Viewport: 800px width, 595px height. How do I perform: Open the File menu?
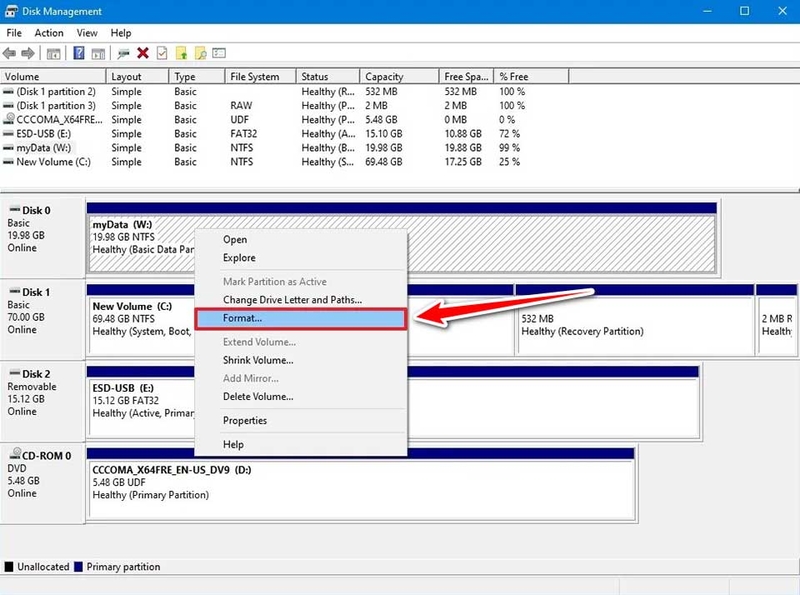[14, 33]
